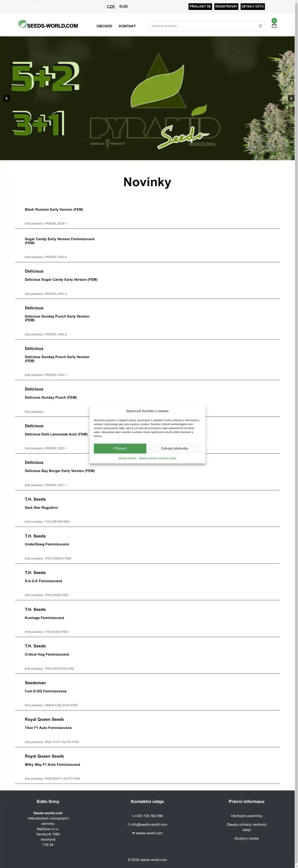Open the KONTAKT menu item
The height and width of the screenshot is (868, 298).
point(127,26)
